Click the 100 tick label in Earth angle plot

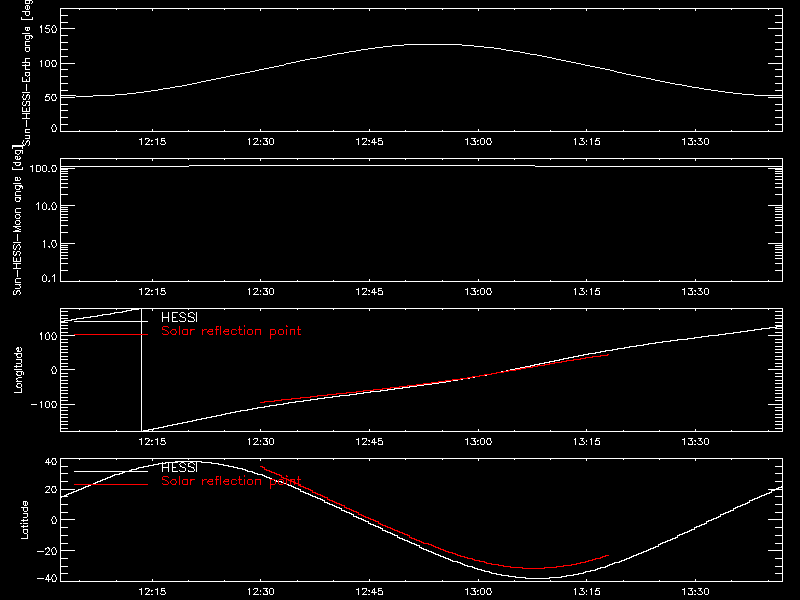tap(47, 64)
